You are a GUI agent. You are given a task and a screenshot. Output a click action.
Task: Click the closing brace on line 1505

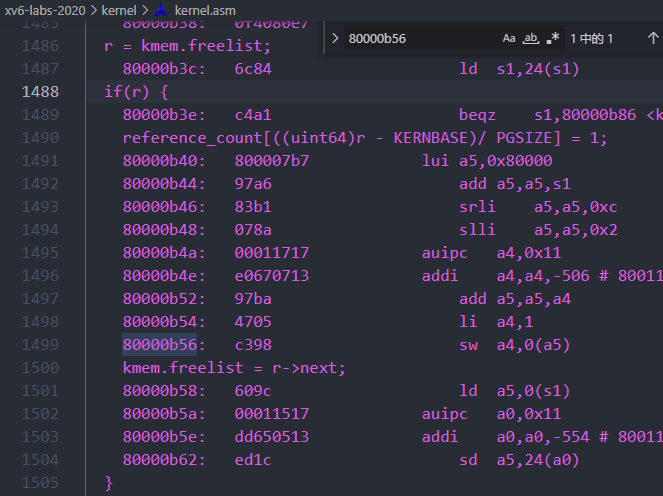109,482
